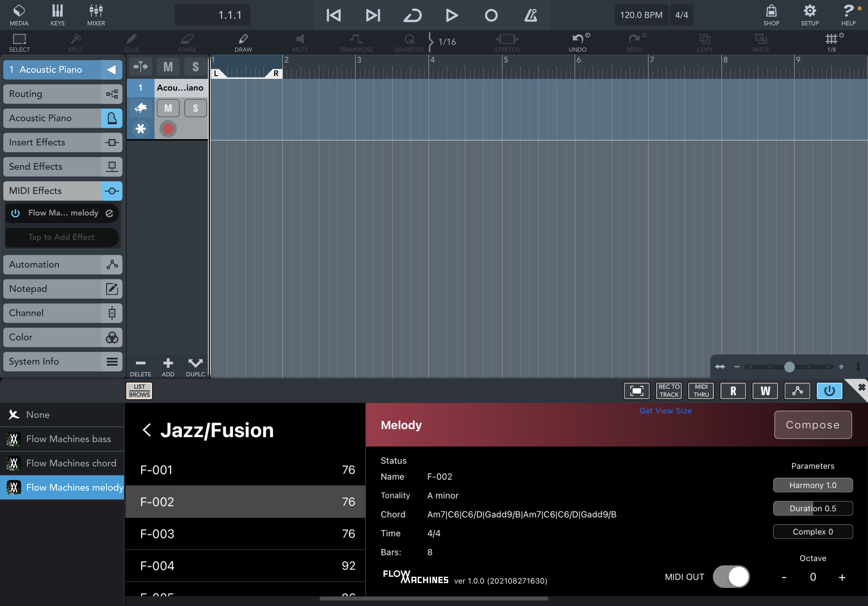Open the Shop
Viewport: 868px width, 606px height.
click(771, 15)
